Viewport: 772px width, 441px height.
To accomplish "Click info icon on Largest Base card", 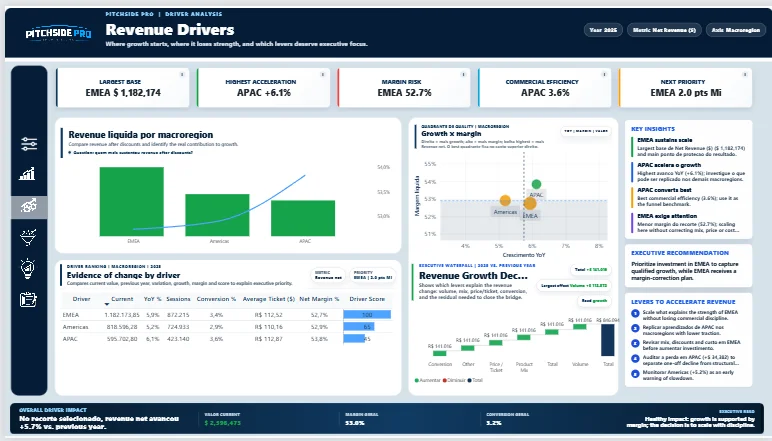I will tap(182, 74).
